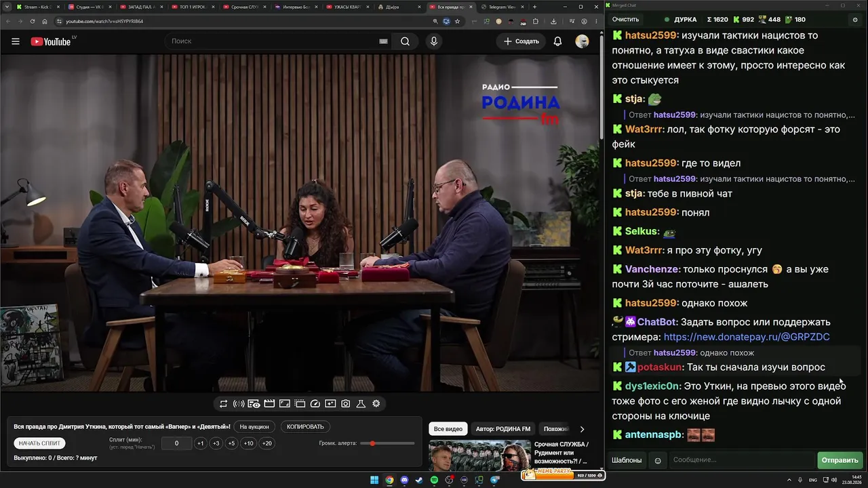Select the 'Автор: РОДИНА FM' chip
This screenshot has height=488, width=868.
pos(503,429)
